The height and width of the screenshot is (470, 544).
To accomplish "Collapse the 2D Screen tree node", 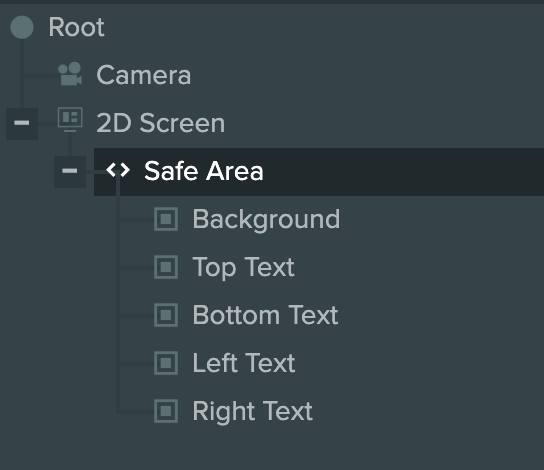I will click(22, 123).
